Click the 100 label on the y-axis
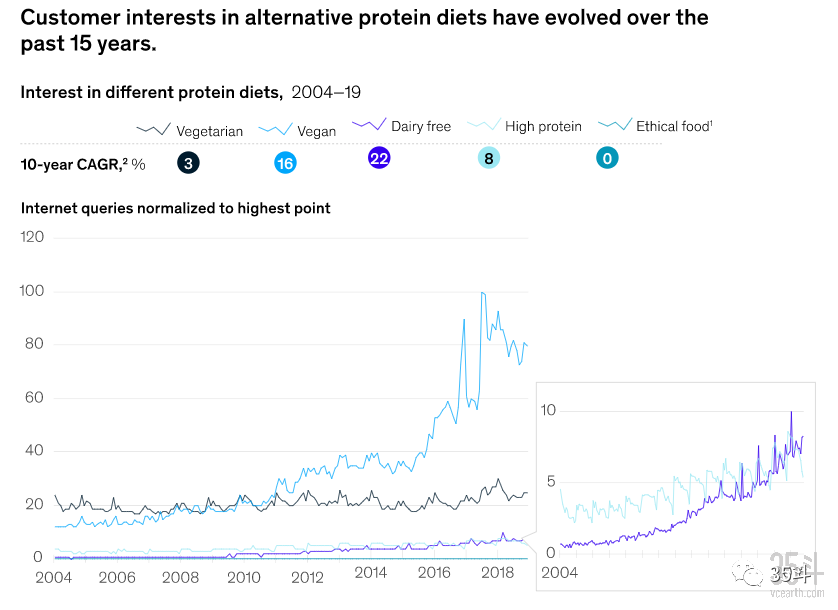Image resolution: width=838 pixels, height=610 pixels. [33, 291]
